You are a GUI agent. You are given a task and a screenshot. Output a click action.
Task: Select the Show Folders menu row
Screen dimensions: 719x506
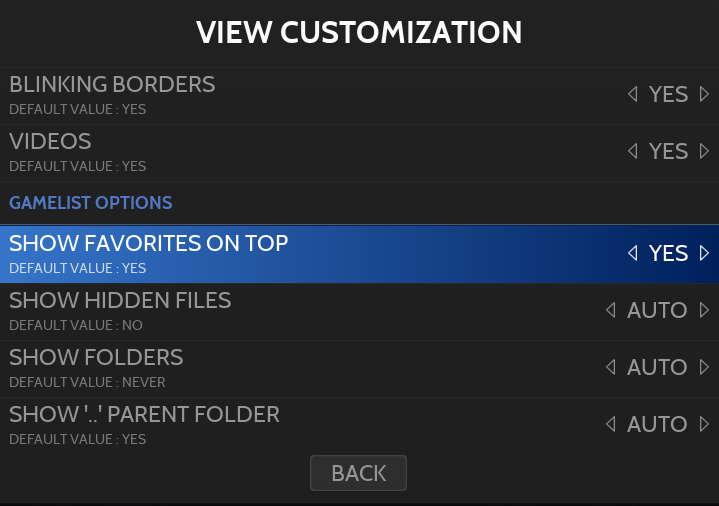pyautogui.click(x=300, y=368)
